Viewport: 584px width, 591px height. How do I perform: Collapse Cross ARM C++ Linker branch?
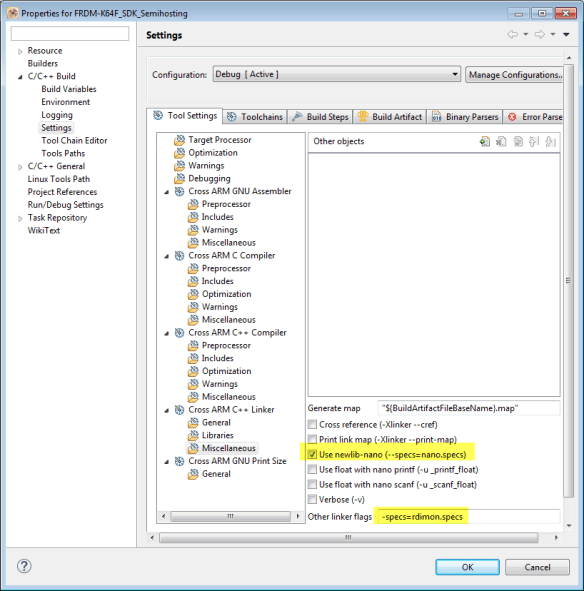click(x=166, y=410)
